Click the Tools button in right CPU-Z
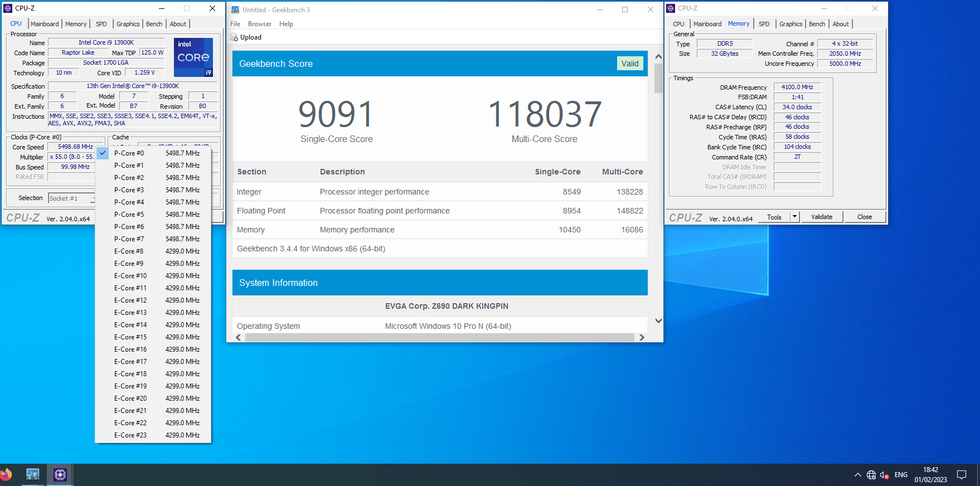The image size is (980, 486). [774, 217]
